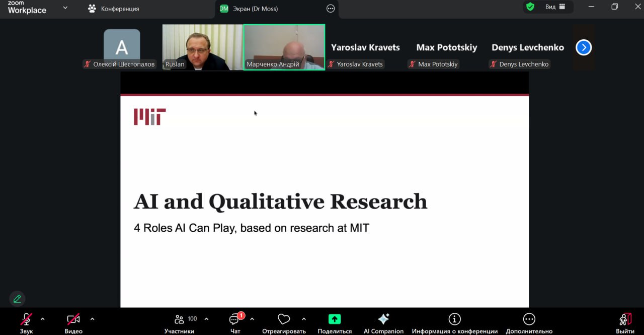
Task: Select Ruslan's video thumbnail
Action: click(x=202, y=47)
